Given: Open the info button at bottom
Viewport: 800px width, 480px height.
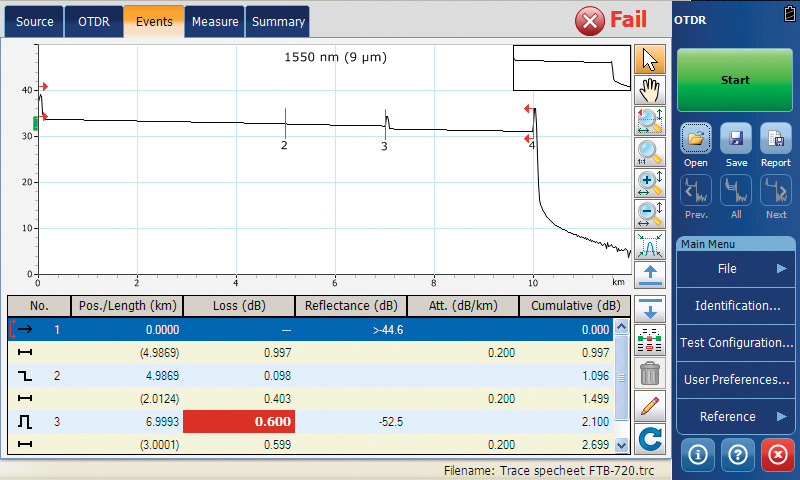Looking at the screenshot, I should point(697,454).
